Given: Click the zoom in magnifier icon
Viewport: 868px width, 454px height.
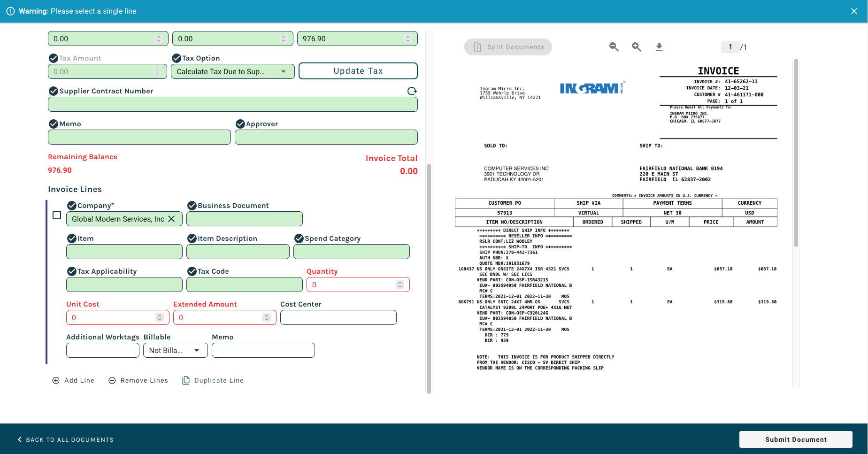Looking at the screenshot, I should point(636,47).
